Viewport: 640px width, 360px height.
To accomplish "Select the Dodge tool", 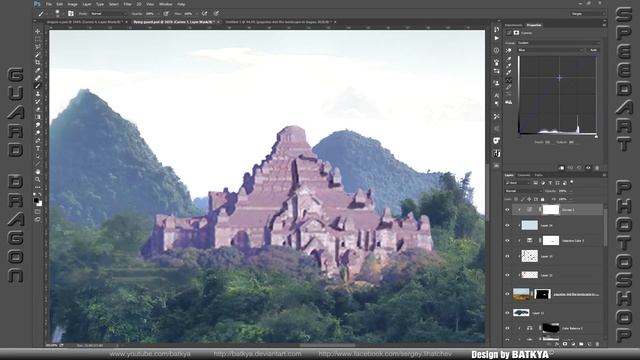I will tap(38, 132).
